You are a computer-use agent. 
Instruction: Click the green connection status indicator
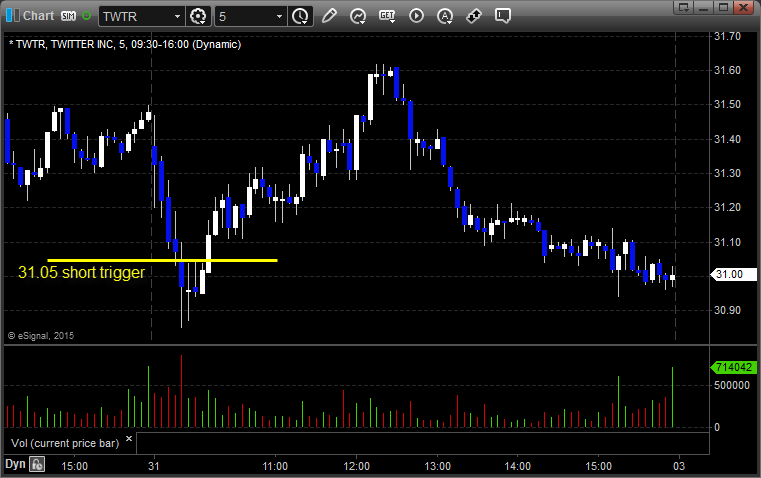coord(86,16)
